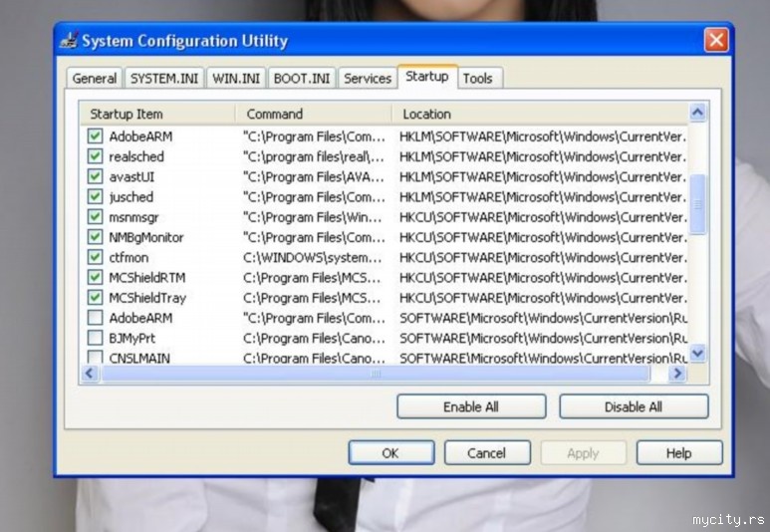This screenshot has width=770, height=532.
Task: Open the Tools tab
Action: click(478, 78)
